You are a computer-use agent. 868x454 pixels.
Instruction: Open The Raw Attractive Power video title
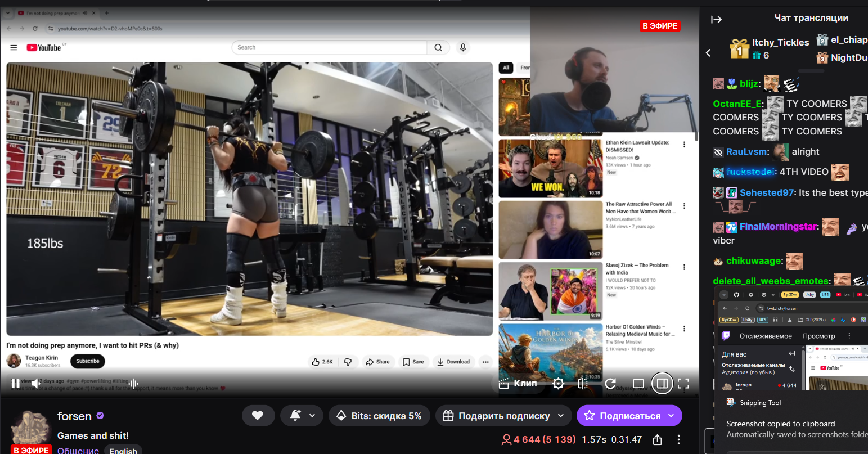[x=641, y=208]
